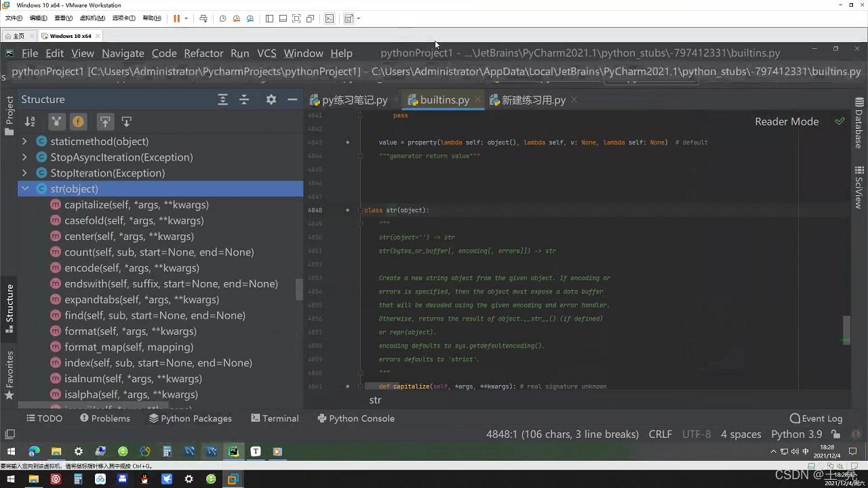Open Edge browser in guest taskbar

click(x=34, y=451)
